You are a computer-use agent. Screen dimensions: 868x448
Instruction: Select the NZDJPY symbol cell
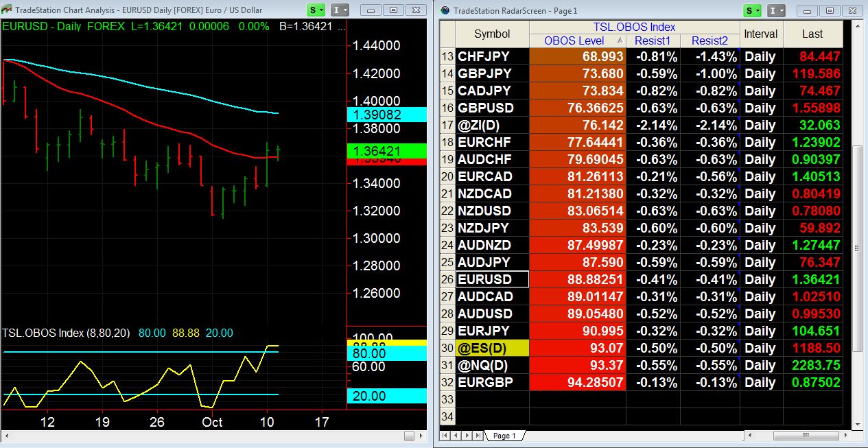click(x=492, y=228)
